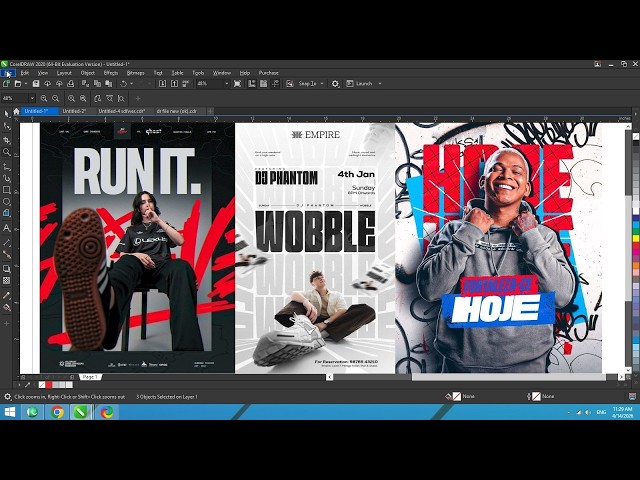Toggle the Snap off button
The image size is (640, 480).
290,84
